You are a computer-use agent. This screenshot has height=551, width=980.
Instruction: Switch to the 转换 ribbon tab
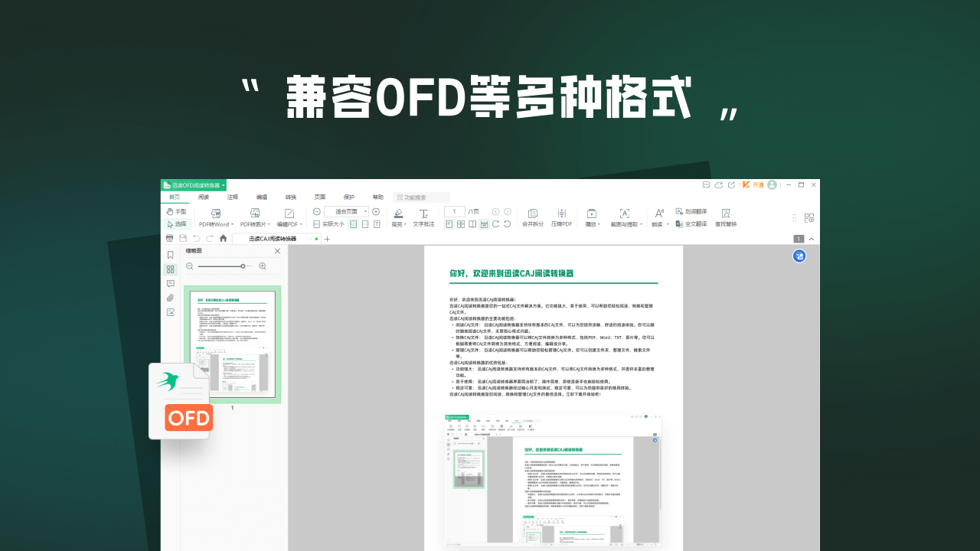[291, 197]
